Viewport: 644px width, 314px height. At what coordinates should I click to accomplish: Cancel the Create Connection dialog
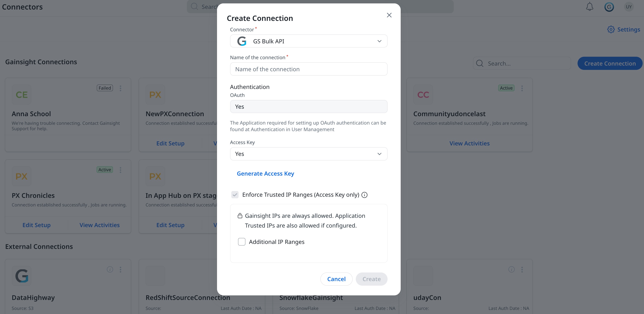tap(336, 279)
